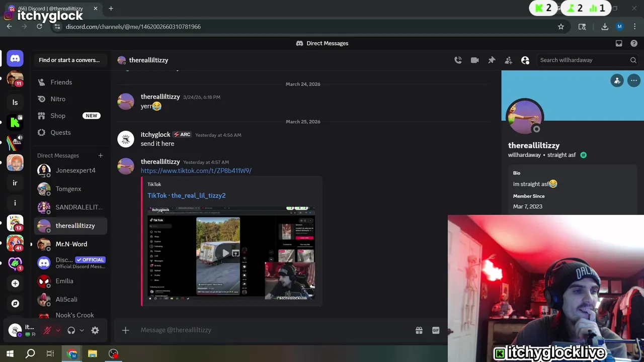644x362 pixels.
Task: Open Discover servers compass icon
Action: [15, 304]
